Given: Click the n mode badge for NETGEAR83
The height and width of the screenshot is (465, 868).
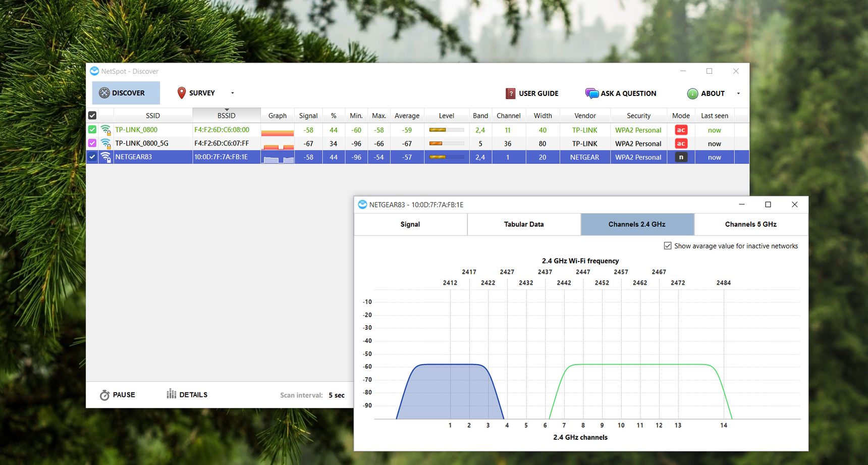Looking at the screenshot, I should [681, 157].
